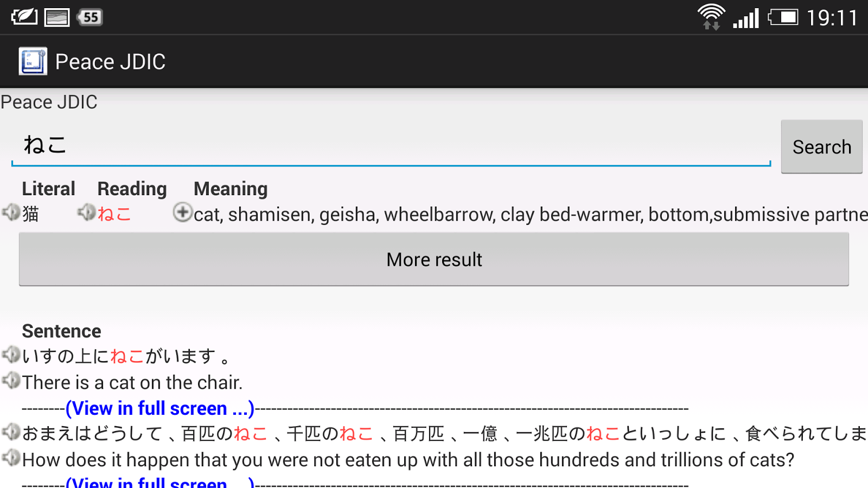This screenshot has width=868, height=488.
Task: Tap the battery icon in the status bar
Action: (783, 16)
